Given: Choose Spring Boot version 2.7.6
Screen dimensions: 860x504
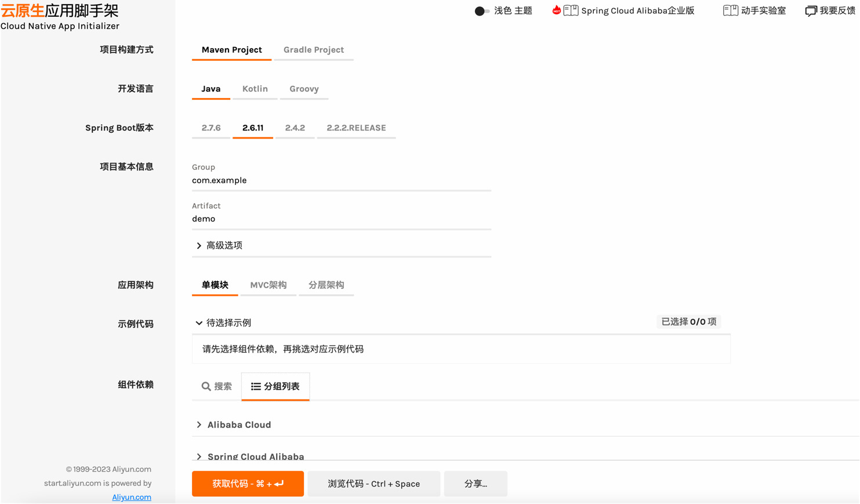Looking at the screenshot, I should pyautogui.click(x=211, y=128).
